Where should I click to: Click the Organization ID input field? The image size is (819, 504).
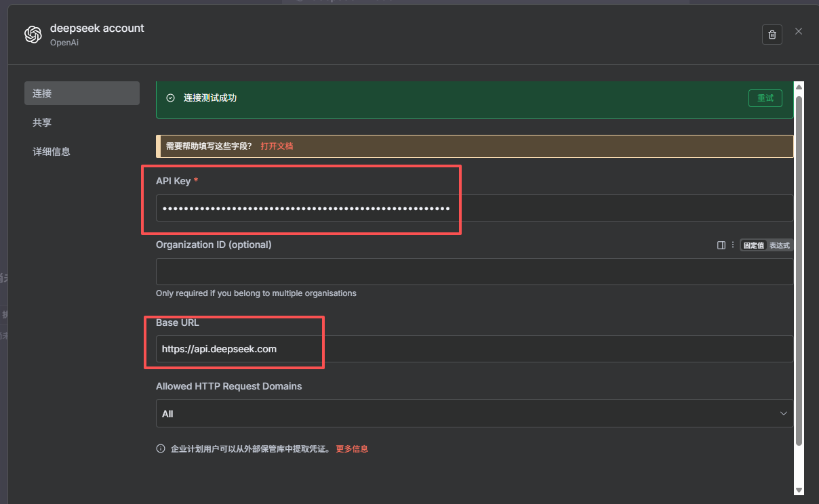click(475, 271)
